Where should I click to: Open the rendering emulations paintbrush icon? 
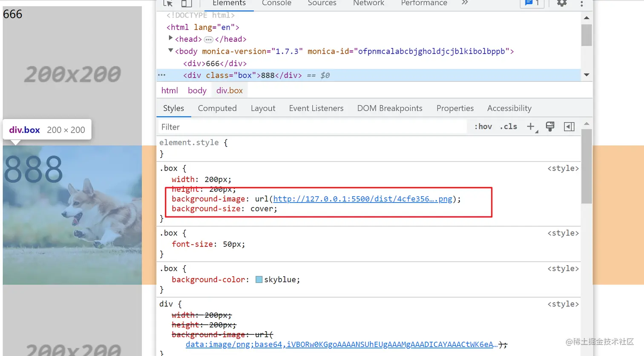pos(550,127)
